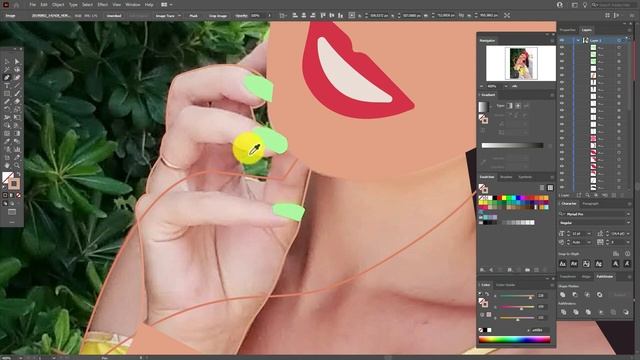The image size is (640, 360).
Task: Select the Type tool in toolbar
Action: click(x=7, y=85)
